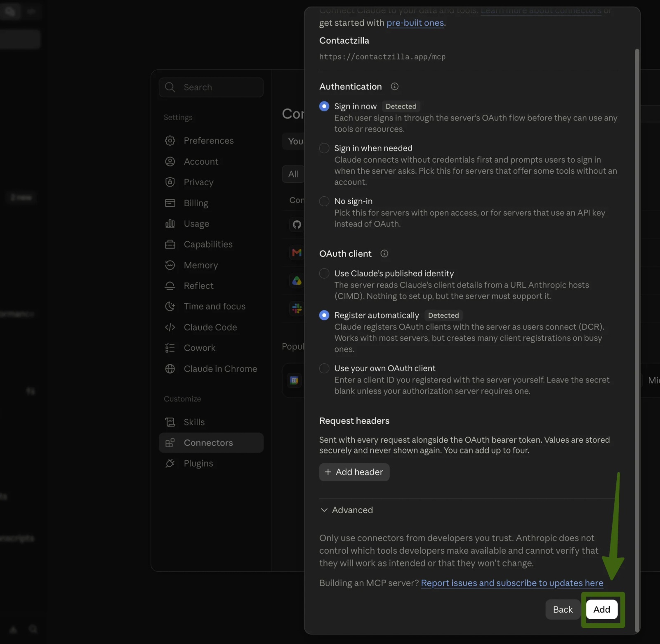The image size is (660, 644).
Task: Click the contactzilla.app/mcp URL text
Action: click(x=382, y=57)
